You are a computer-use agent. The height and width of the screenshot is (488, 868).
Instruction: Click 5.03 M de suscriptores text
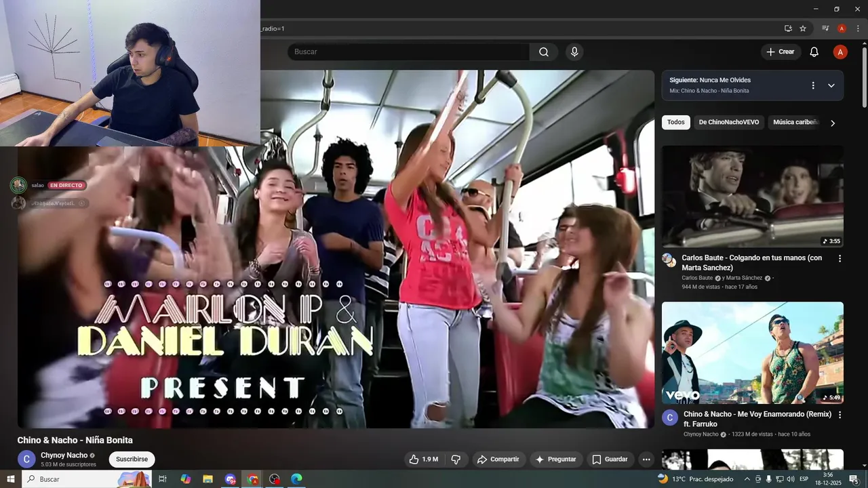pyautogui.click(x=68, y=464)
